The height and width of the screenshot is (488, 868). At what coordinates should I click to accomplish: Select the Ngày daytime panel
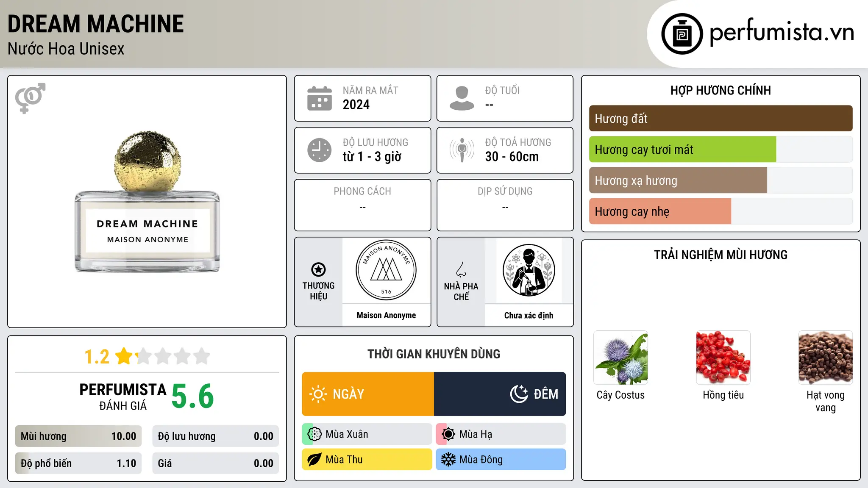(x=368, y=394)
